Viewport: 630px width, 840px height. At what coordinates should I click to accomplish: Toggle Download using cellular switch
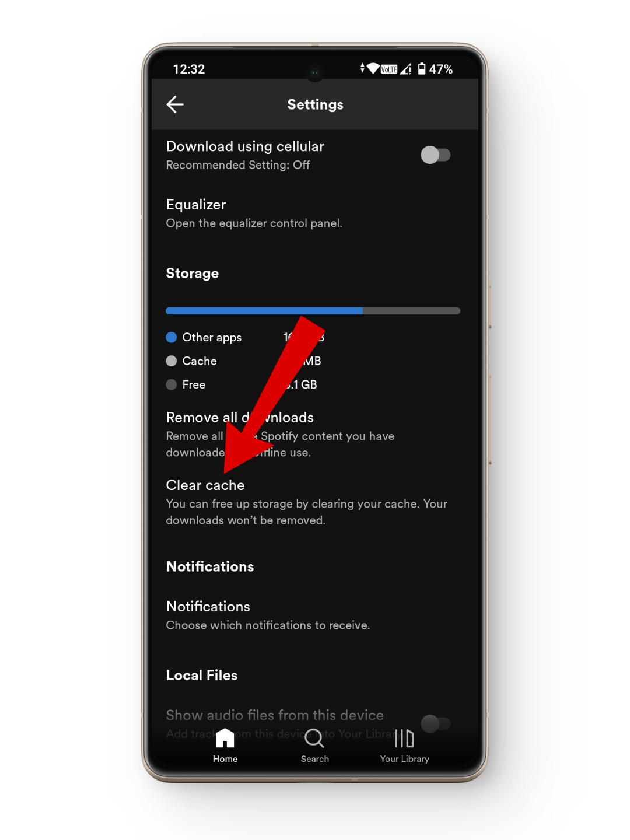tap(436, 155)
